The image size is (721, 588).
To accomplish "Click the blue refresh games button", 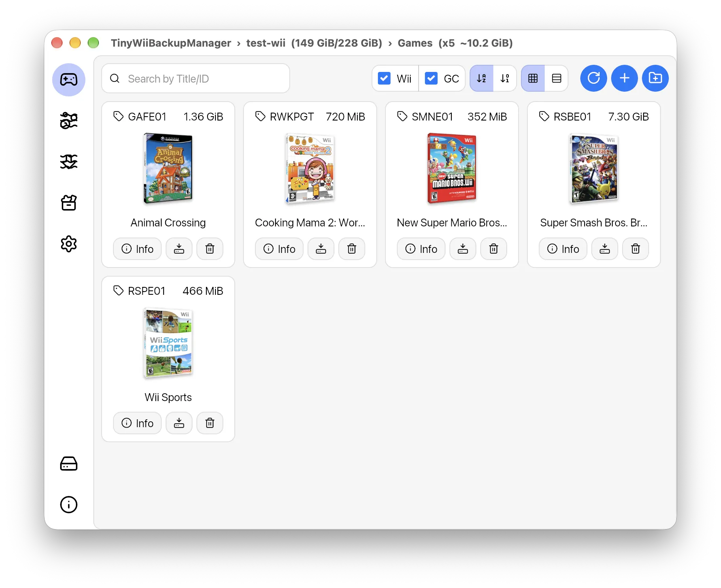I will 593,78.
